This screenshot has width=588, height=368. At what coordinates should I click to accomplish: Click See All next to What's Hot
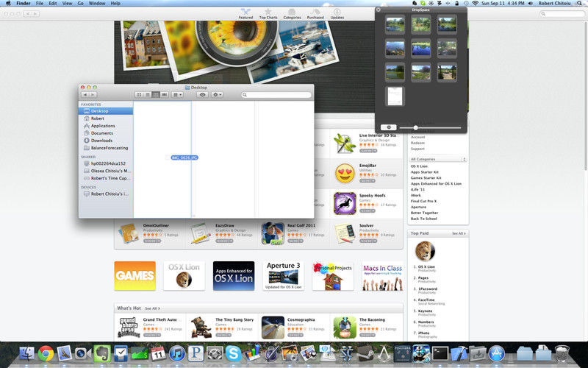152,308
